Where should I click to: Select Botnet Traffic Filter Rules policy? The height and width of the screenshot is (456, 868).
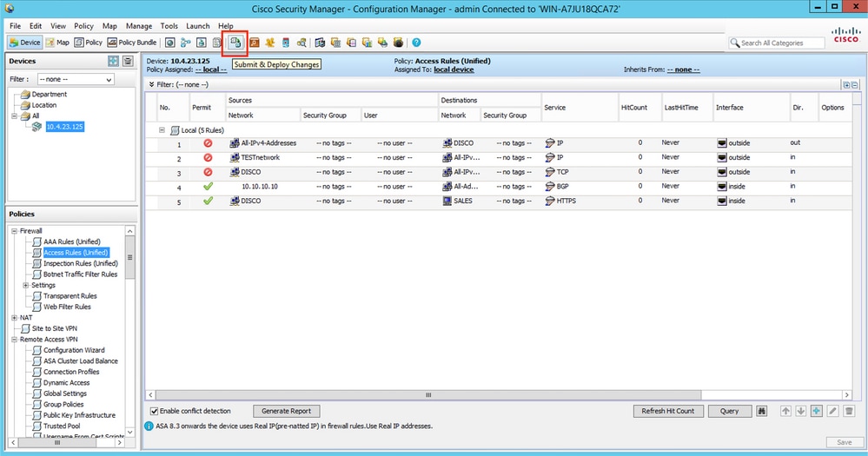[80, 274]
